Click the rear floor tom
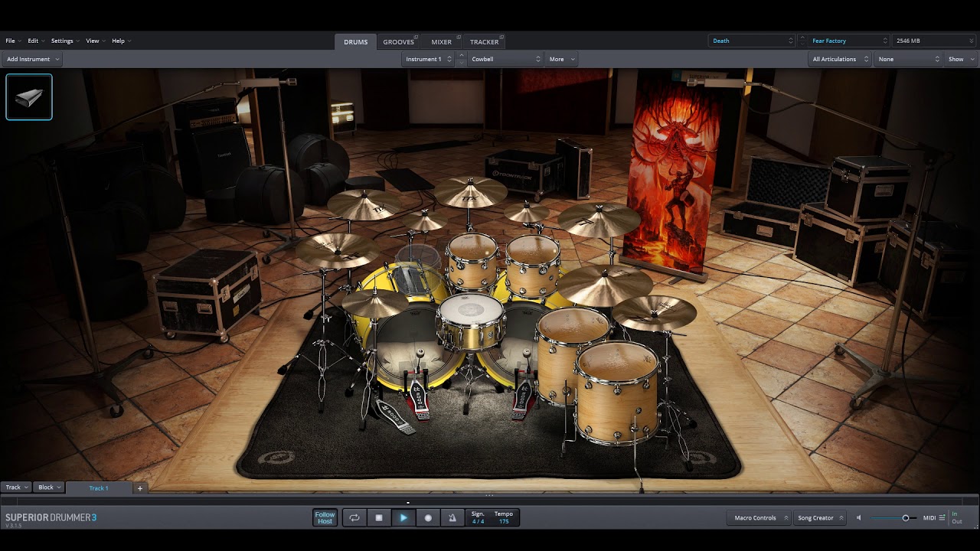This screenshot has width=980, height=551. (561, 354)
